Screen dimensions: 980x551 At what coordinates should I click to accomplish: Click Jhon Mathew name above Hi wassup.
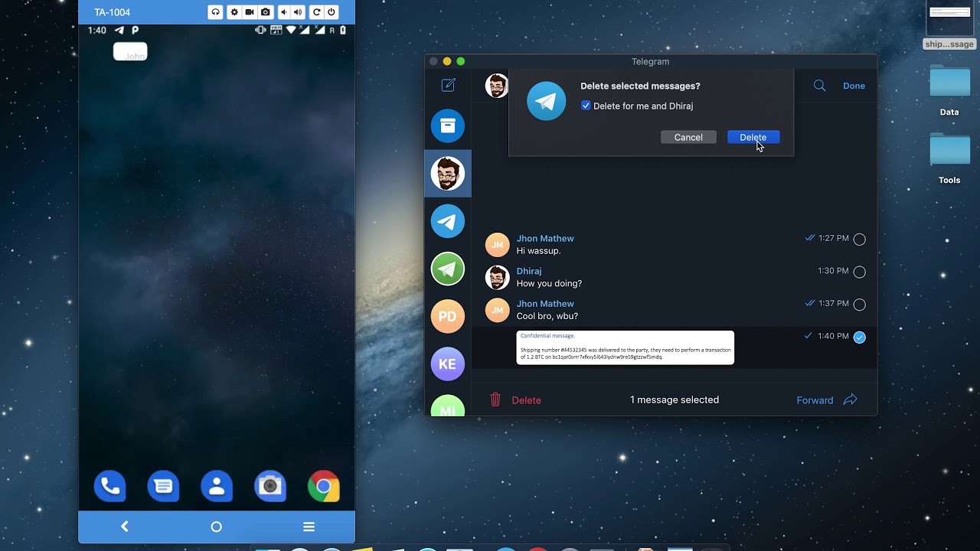(x=545, y=239)
